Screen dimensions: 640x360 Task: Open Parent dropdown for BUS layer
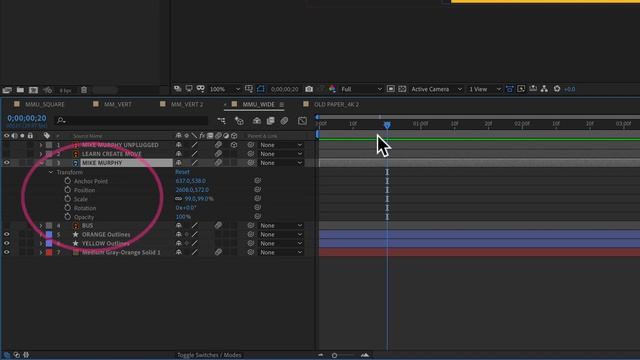click(x=281, y=225)
